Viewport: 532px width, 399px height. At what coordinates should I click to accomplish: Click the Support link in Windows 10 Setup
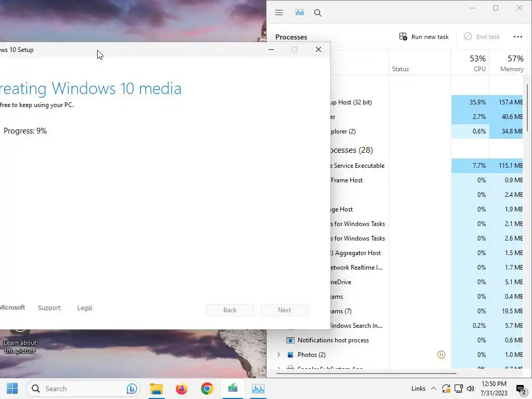point(49,308)
